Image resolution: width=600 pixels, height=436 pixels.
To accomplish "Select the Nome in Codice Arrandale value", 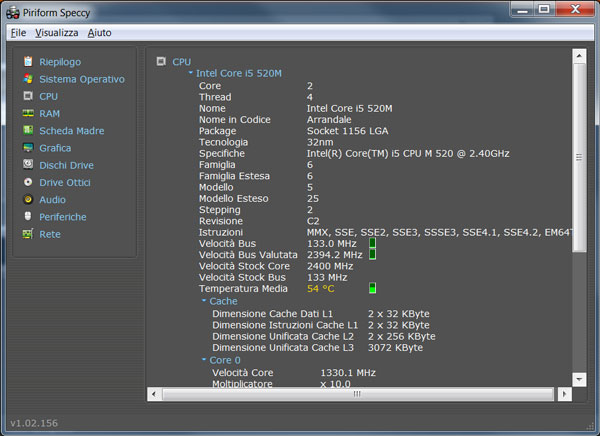I will click(329, 119).
